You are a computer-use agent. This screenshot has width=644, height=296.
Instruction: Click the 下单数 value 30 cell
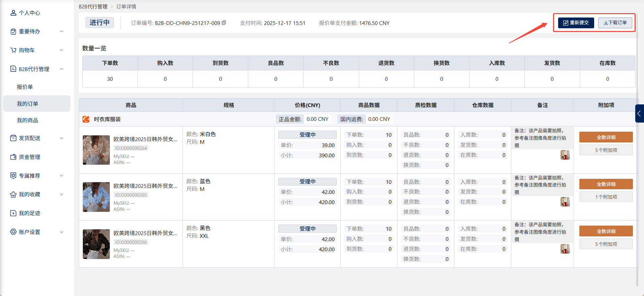[x=110, y=79]
